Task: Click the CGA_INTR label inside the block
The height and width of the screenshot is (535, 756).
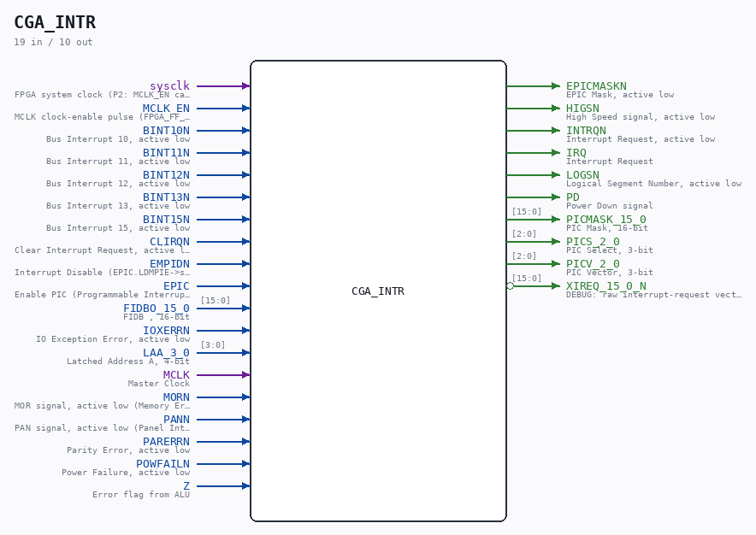Action: click(378, 291)
